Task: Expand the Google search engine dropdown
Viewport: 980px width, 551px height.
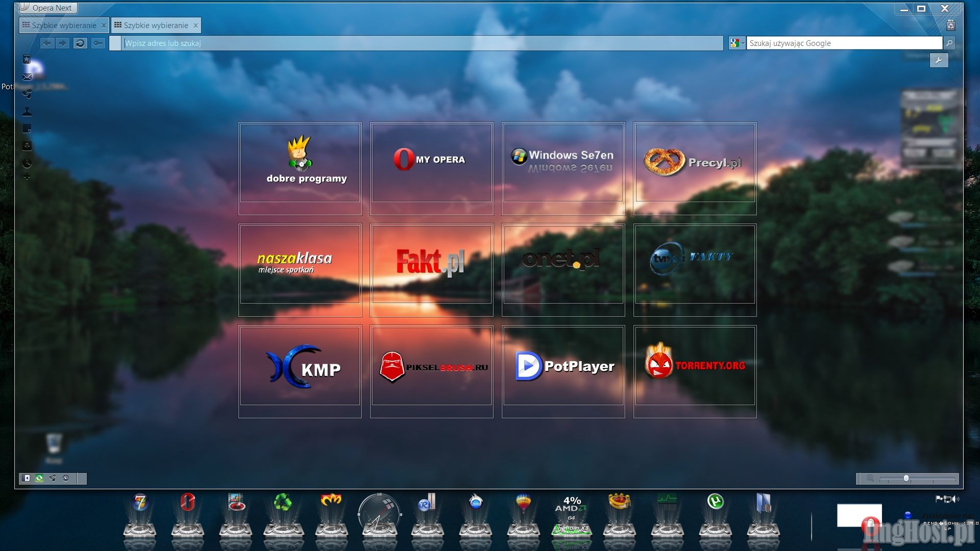Action: (737, 43)
